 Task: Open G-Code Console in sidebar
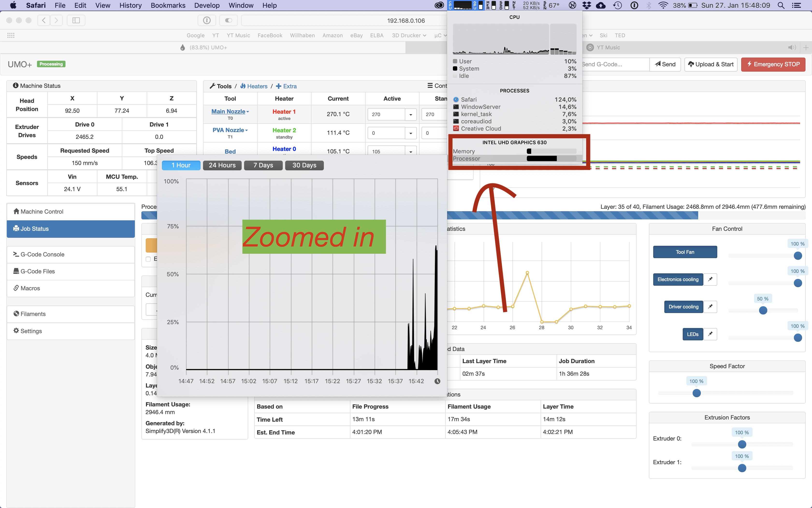71,254
